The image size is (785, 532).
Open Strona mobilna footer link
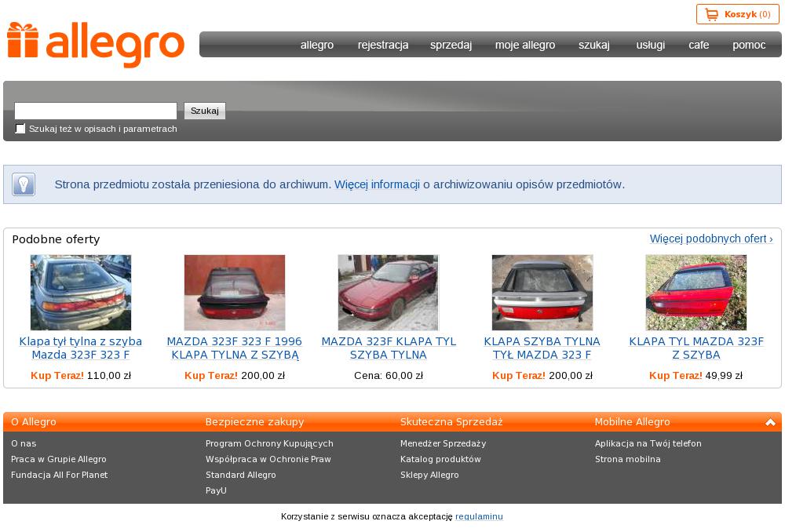click(627, 459)
